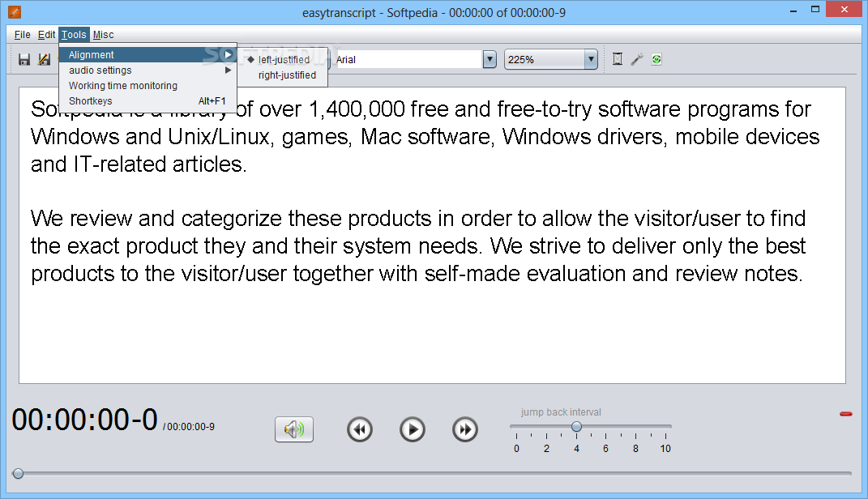
Task: Click the fast-forward playback button
Action: (x=465, y=429)
